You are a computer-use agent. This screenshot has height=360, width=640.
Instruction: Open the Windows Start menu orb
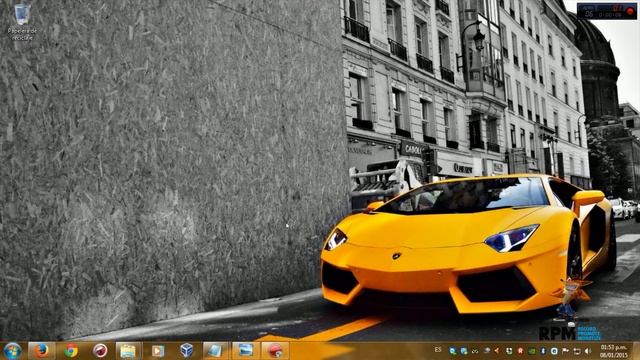tap(12, 351)
